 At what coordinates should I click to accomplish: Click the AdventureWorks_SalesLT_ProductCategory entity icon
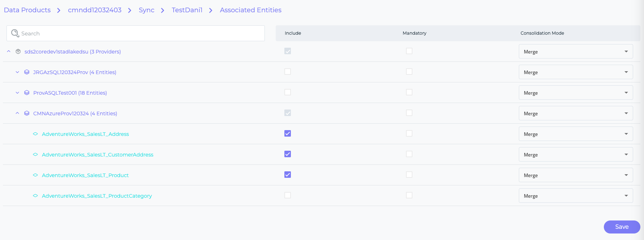(x=35, y=196)
